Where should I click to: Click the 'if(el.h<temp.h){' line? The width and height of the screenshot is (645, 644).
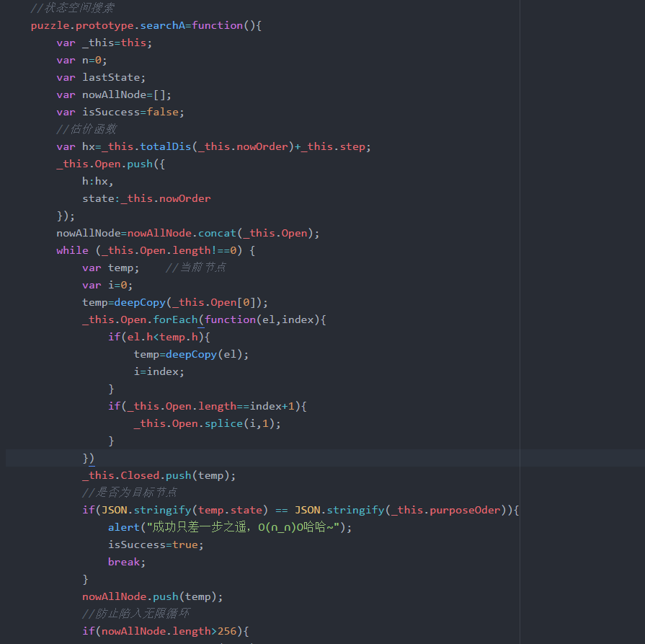159,337
